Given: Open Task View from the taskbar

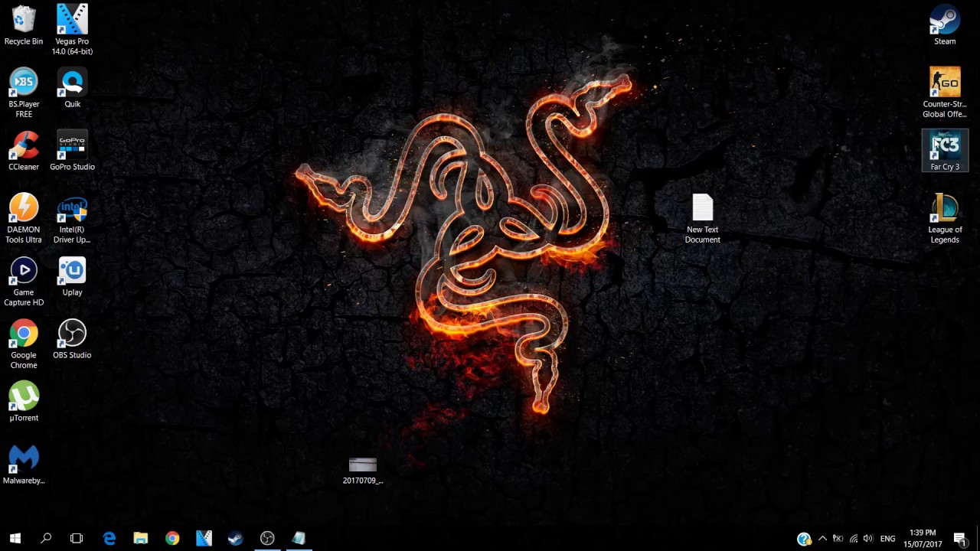Looking at the screenshot, I should [77, 538].
